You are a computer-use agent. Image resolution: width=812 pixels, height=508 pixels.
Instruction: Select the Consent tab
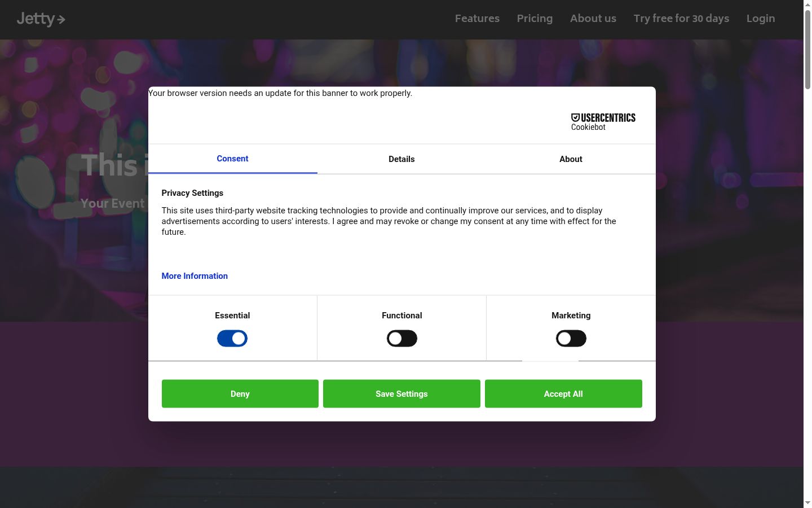[x=232, y=159]
